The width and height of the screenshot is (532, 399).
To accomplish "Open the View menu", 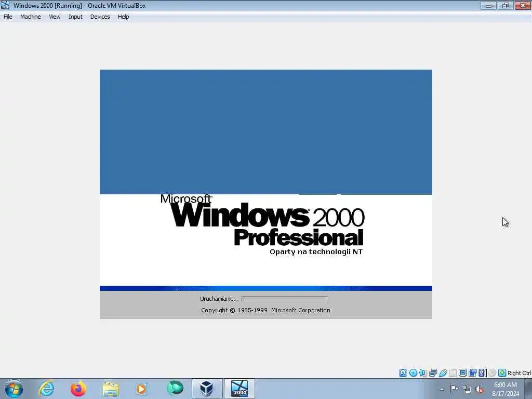I will (54, 17).
